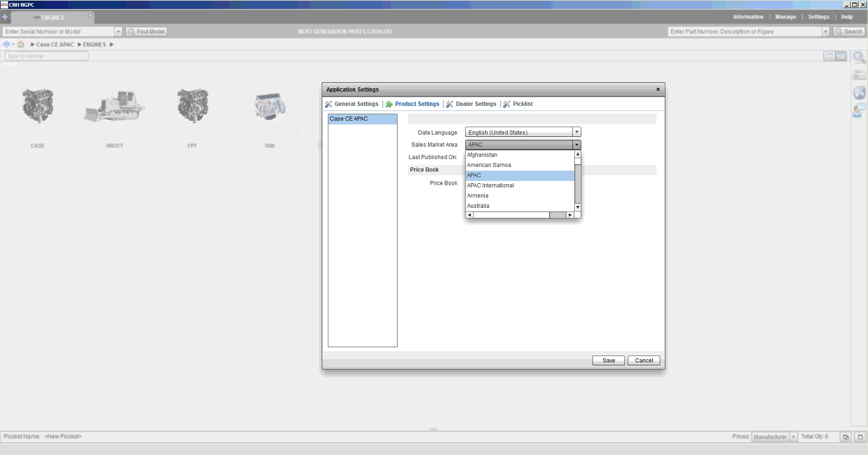Open the home icon in breadcrumb bar
Screen dimensions: 868x455
[21, 44]
